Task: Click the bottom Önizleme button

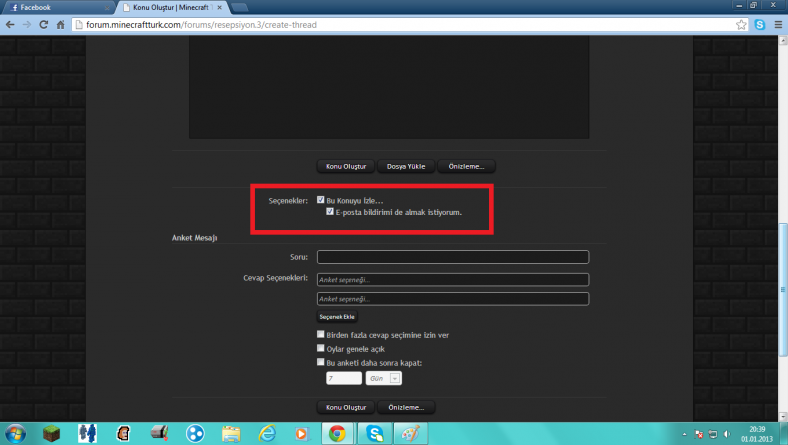Action: click(x=406, y=407)
